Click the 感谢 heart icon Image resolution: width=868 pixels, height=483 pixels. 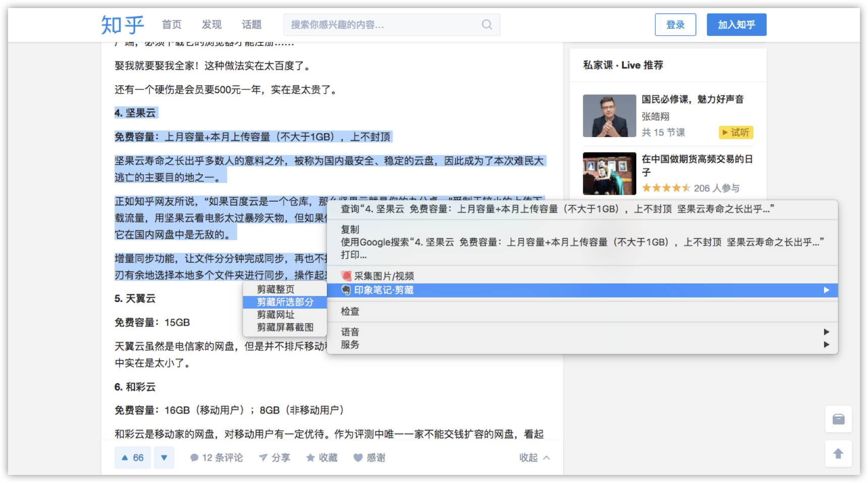(x=358, y=457)
